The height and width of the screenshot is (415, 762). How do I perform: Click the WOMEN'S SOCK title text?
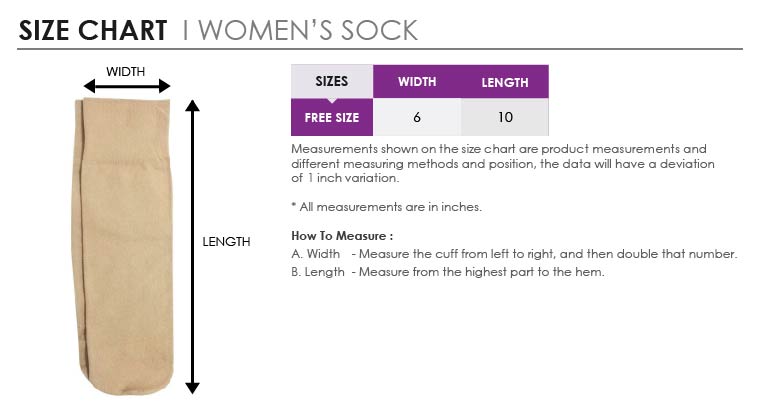[x=308, y=30]
